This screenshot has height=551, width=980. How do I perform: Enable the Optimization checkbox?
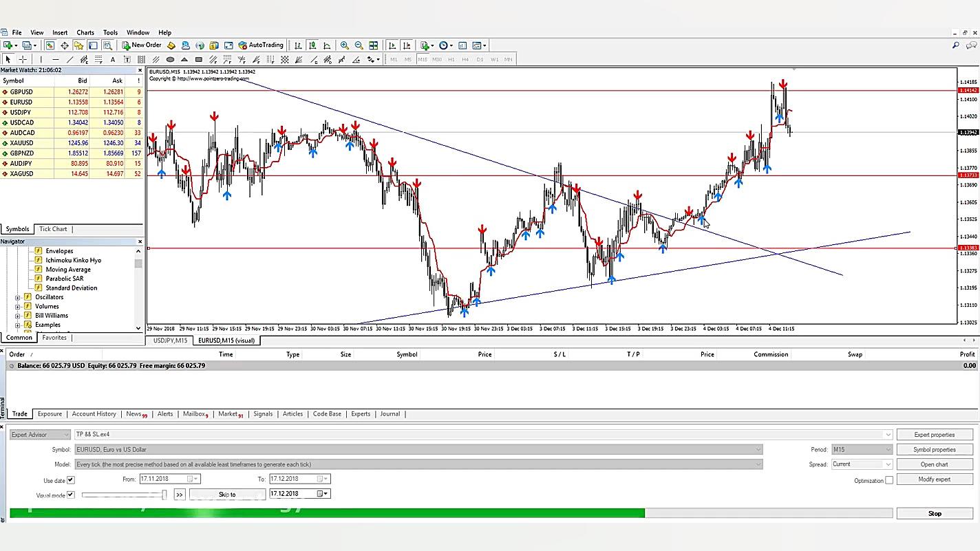coord(889,480)
